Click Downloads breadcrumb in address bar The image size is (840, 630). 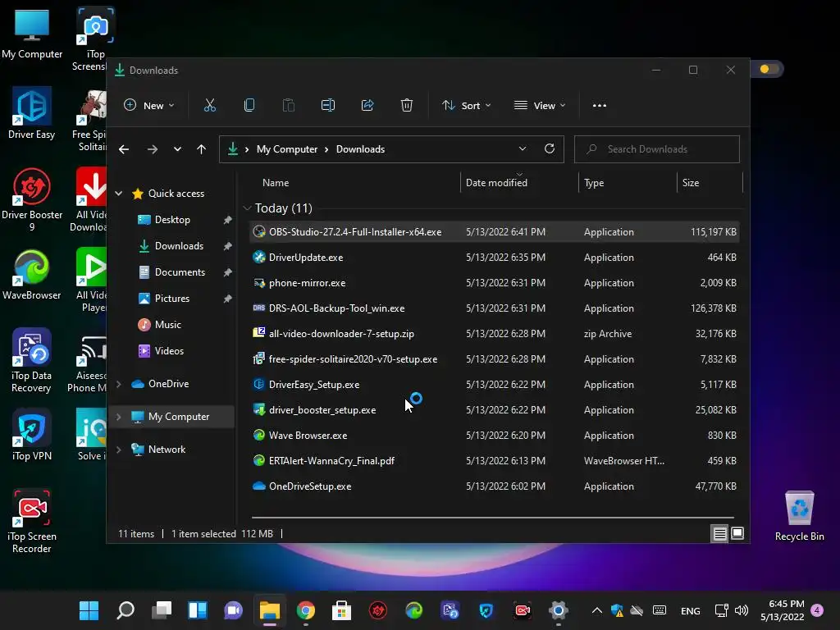click(x=360, y=149)
